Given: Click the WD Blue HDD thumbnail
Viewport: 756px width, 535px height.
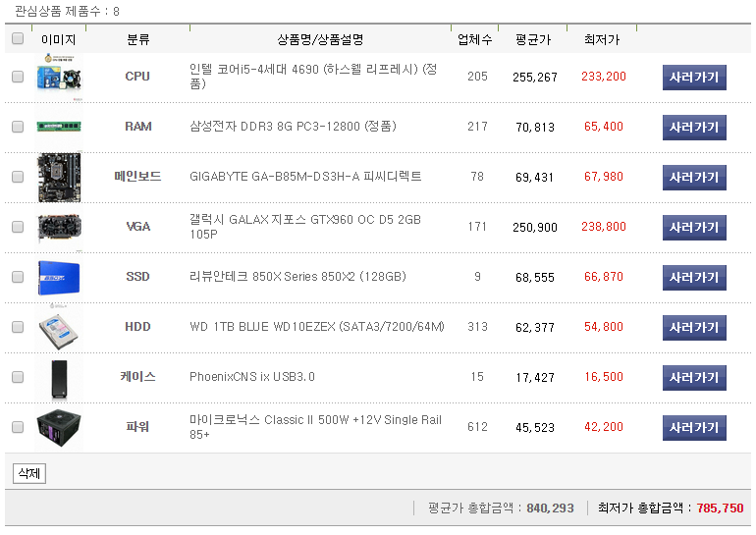Looking at the screenshot, I should point(59,327).
